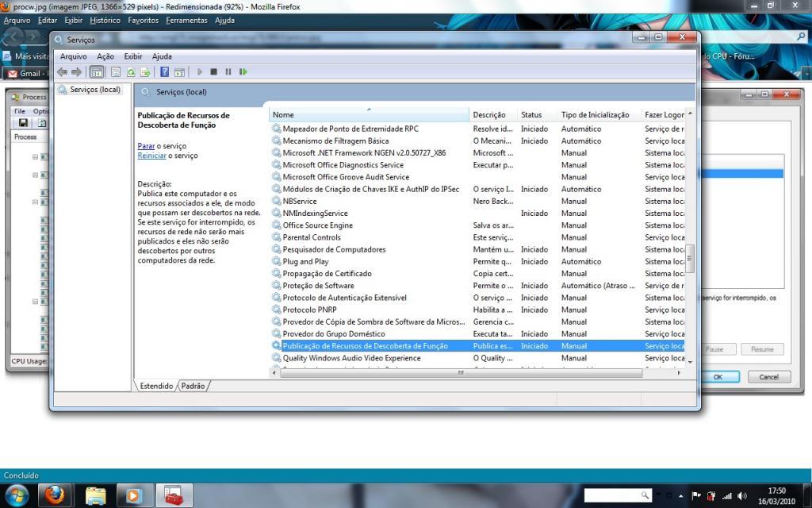Sort by the Status column header

pos(537,114)
